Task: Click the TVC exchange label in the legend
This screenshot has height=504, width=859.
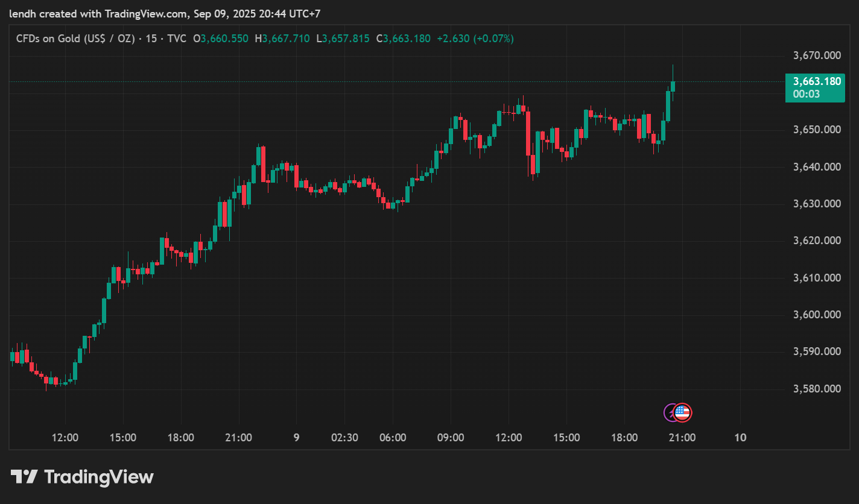Action: 177,39
